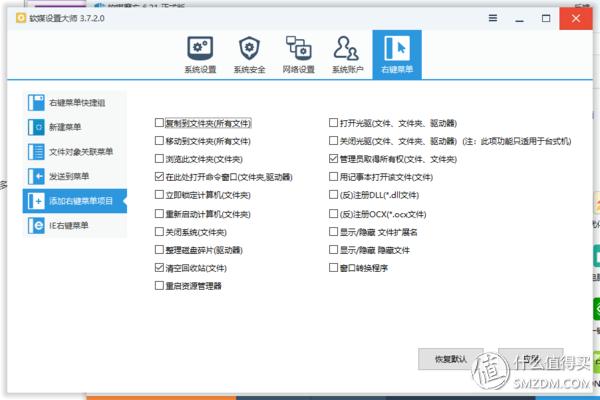Enable 用记事本打开该文件 checkbox
The width and height of the screenshot is (600, 400).
[333, 177]
